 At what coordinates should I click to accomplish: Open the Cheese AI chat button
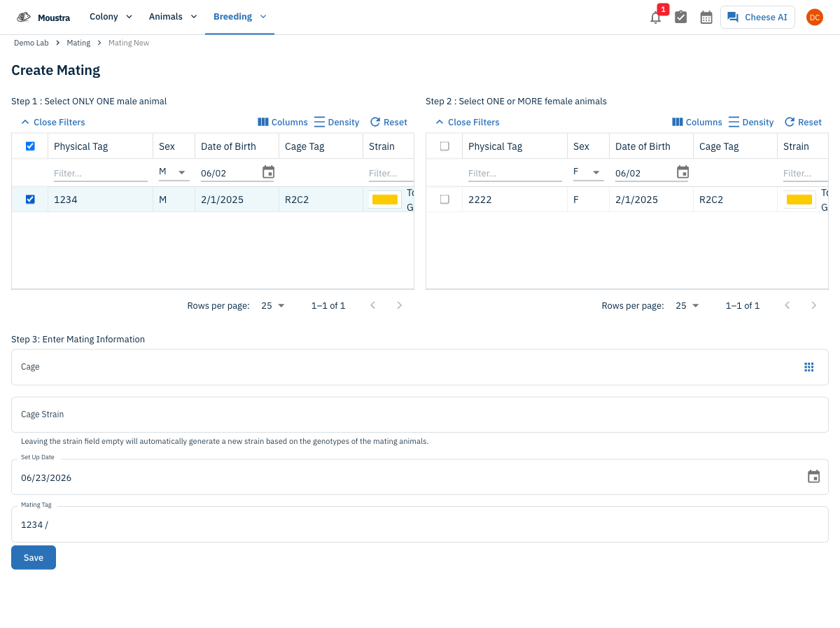[x=757, y=18]
